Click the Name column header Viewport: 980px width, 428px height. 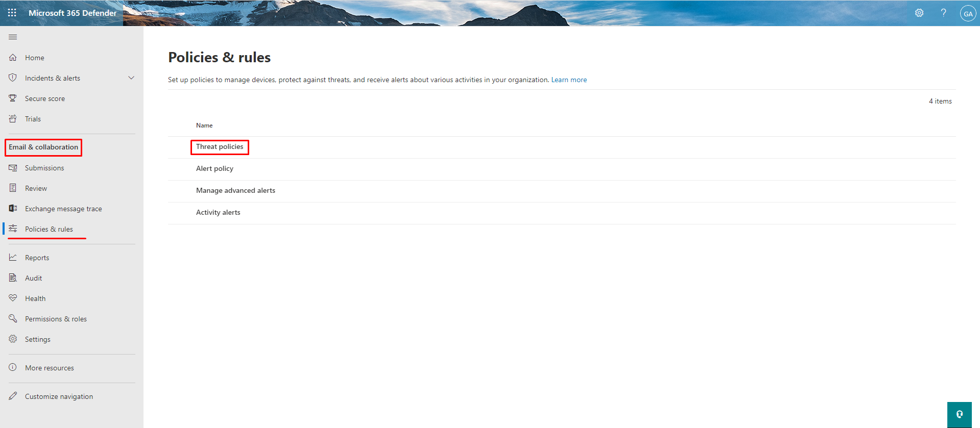(204, 125)
